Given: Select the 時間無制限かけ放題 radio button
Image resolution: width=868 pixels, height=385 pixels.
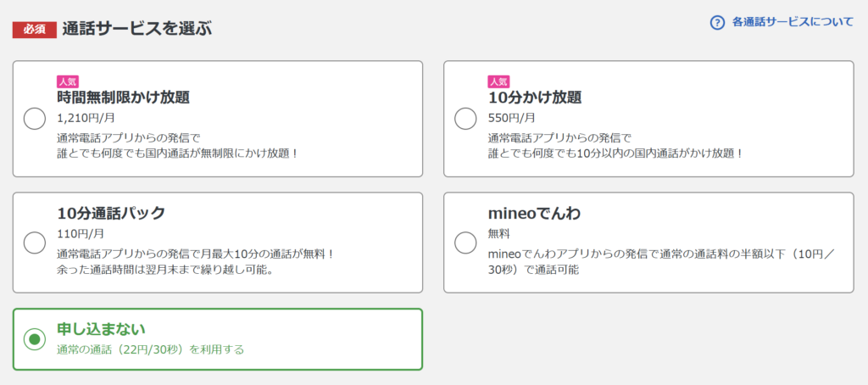Looking at the screenshot, I should click(35, 119).
